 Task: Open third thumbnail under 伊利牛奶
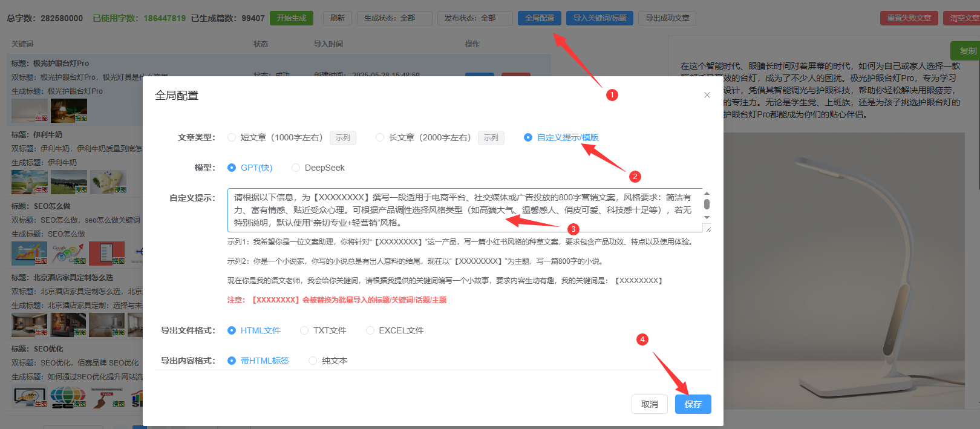[x=108, y=182]
